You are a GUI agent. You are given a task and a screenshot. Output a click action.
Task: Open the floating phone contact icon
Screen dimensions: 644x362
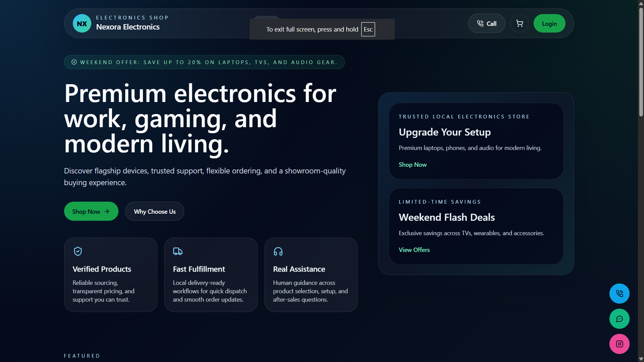(619, 293)
